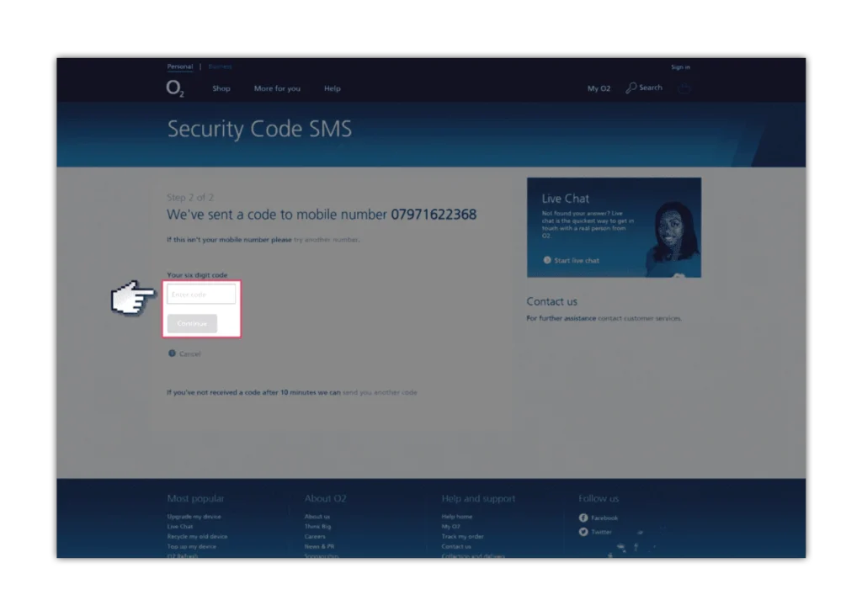The height and width of the screenshot is (616, 862).
Task: Click the Start live chat arrow icon
Action: point(547,260)
